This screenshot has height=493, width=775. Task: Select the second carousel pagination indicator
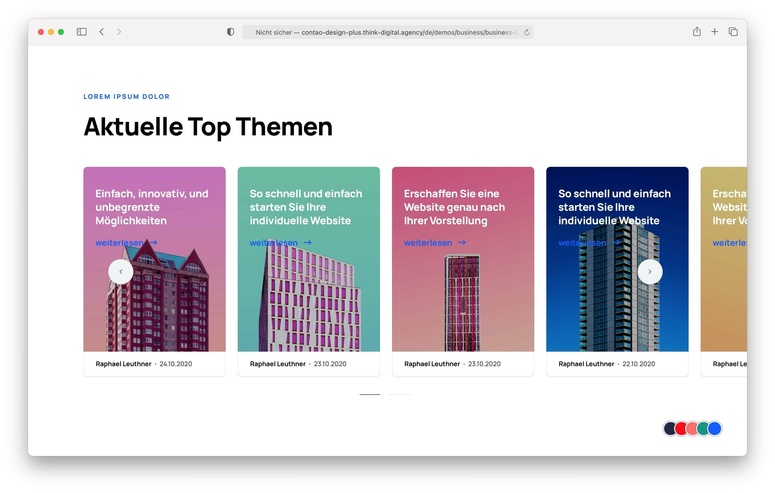tap(400, 394)
